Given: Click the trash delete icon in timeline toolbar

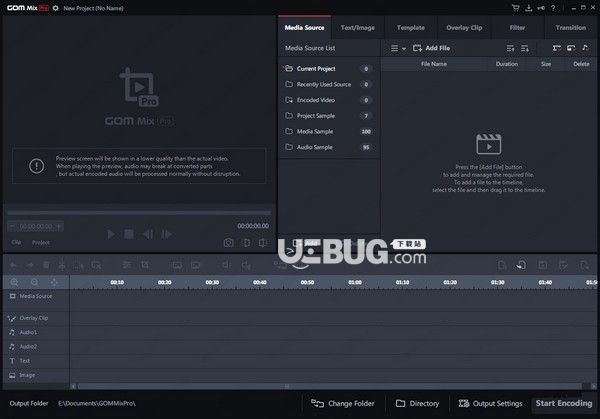Looking at the screenshot, I should pyautogui.click(x=46, y=265).
